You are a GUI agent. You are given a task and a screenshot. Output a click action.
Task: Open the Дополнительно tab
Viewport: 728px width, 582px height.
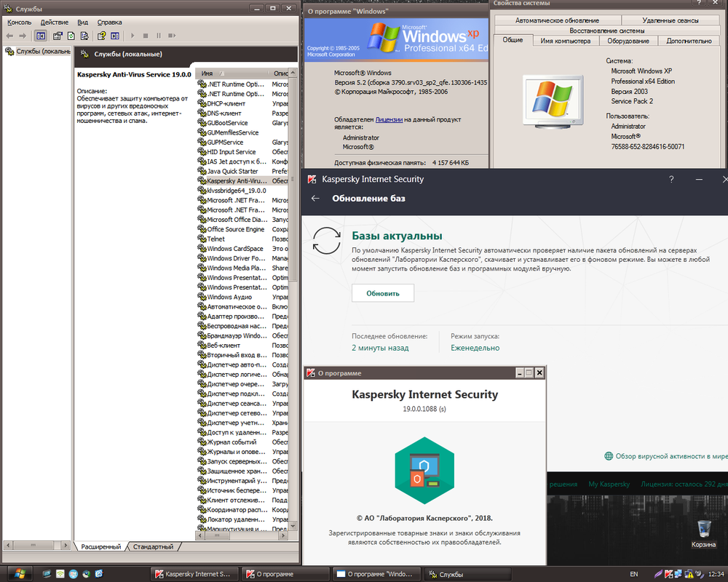pos(689,41)
